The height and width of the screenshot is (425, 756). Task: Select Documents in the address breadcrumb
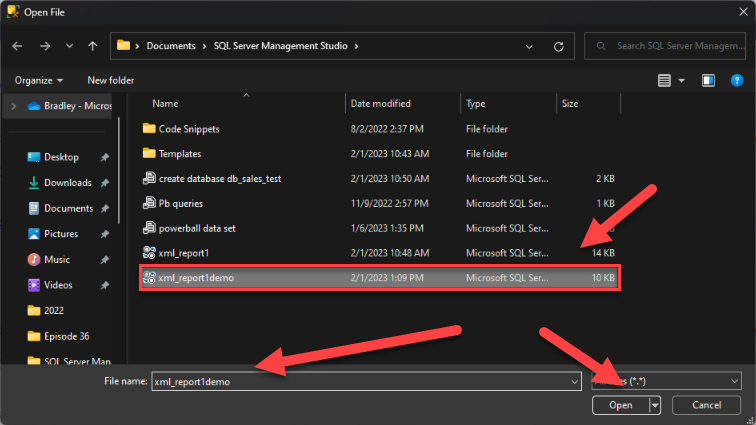coord(171,46)
